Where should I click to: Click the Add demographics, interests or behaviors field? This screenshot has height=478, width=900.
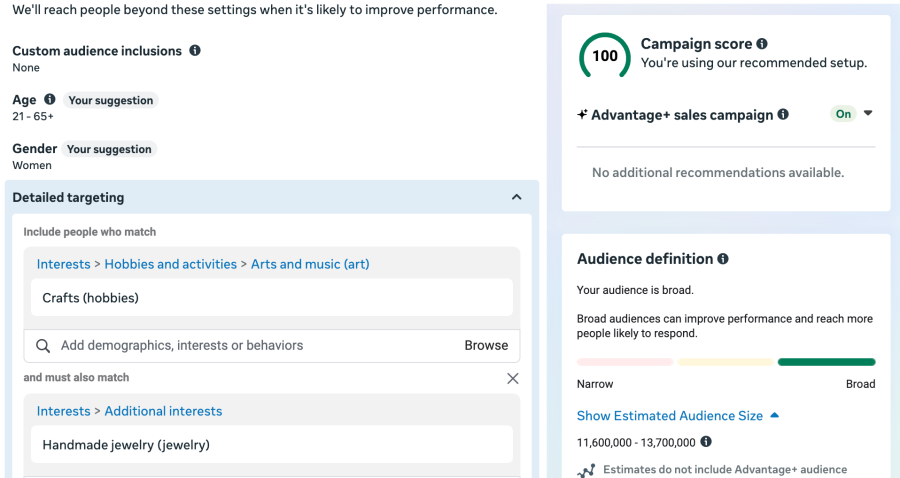(240, 345)
